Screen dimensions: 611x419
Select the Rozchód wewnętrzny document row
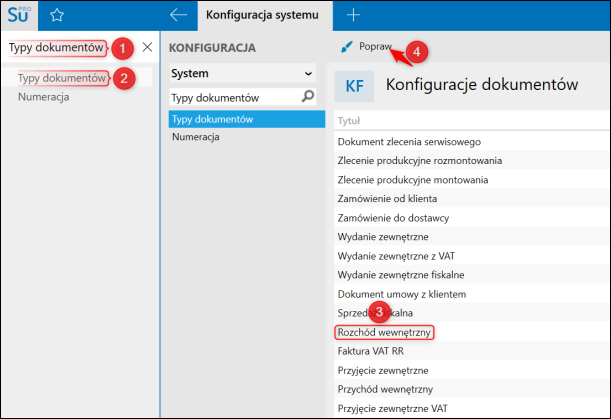[x=385, y=332]
